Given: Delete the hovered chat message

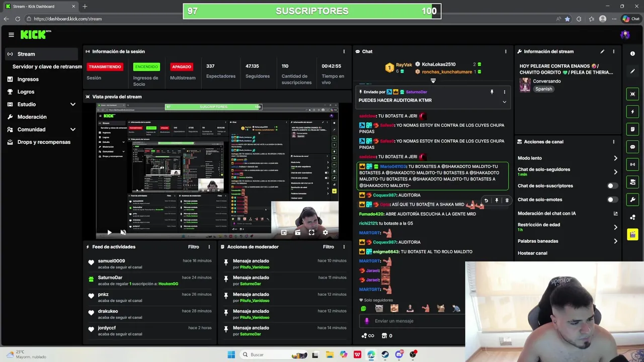Looking at the screenshot, I should pyautogui.click(x=507, y=201).
